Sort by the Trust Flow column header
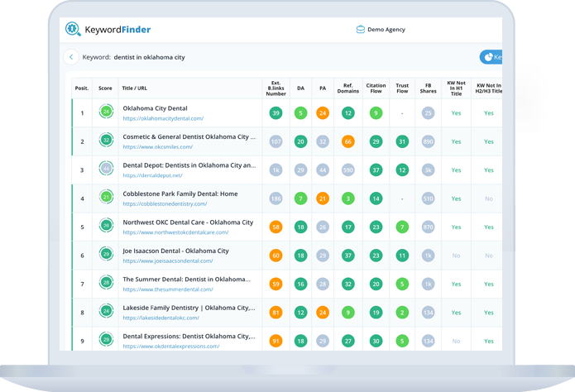 click(402, 87)
